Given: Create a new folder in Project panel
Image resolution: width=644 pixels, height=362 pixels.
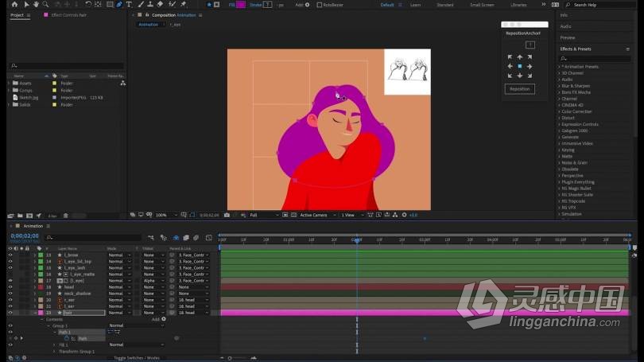Looking at the screenshot, I should point(20,216).
